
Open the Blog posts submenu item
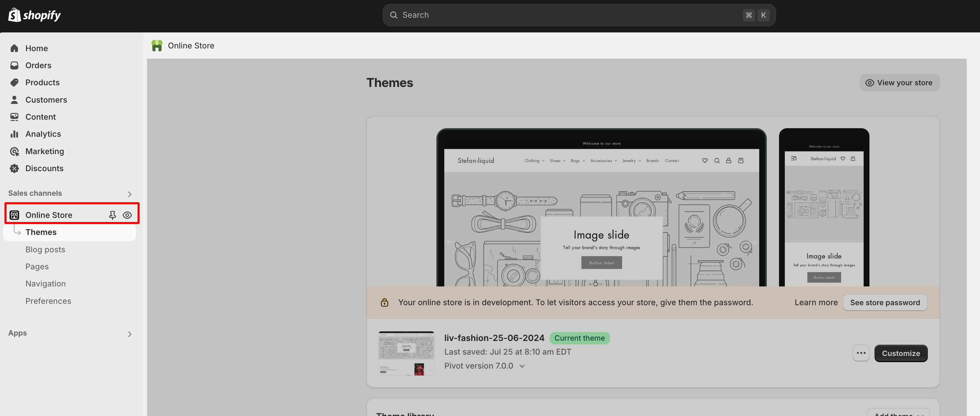pyautogui.click(x=45, y=250)
